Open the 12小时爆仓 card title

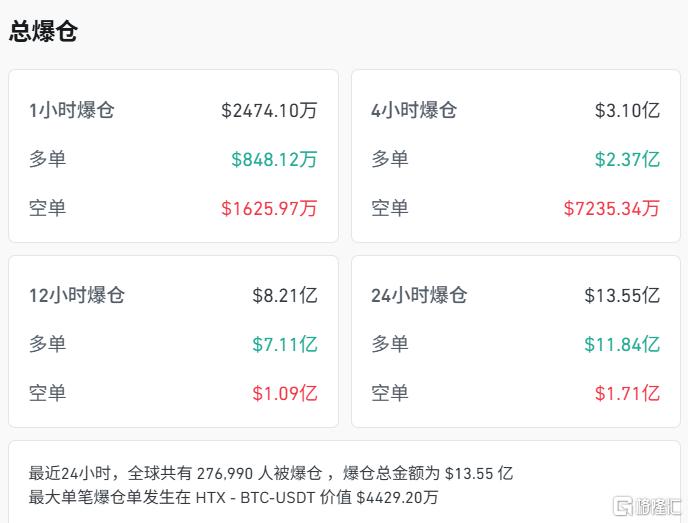tap(77, 295)
